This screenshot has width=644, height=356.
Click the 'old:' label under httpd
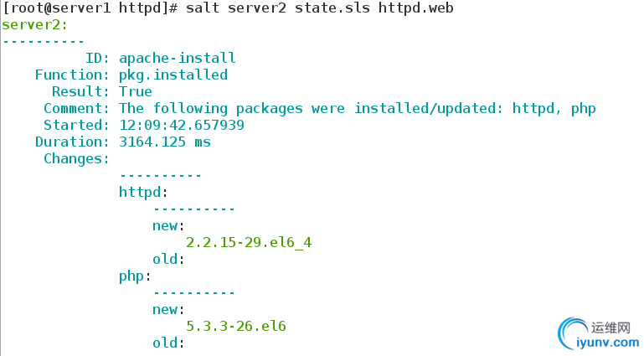[168, 259]
